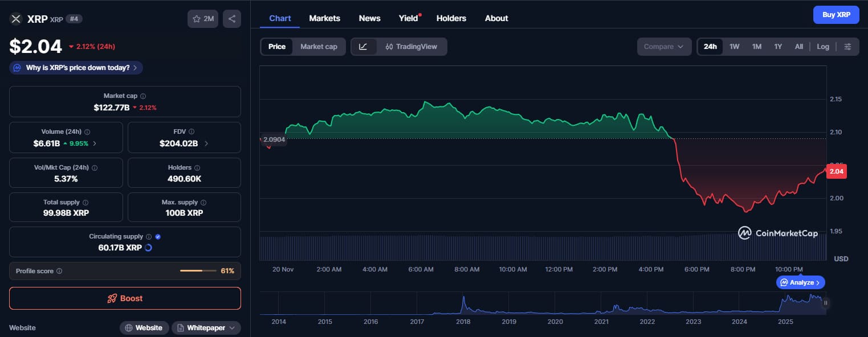Open 'Why is XRP's price down today?'
This screenshot has height=337, width=868.
(x=76, y=68)
